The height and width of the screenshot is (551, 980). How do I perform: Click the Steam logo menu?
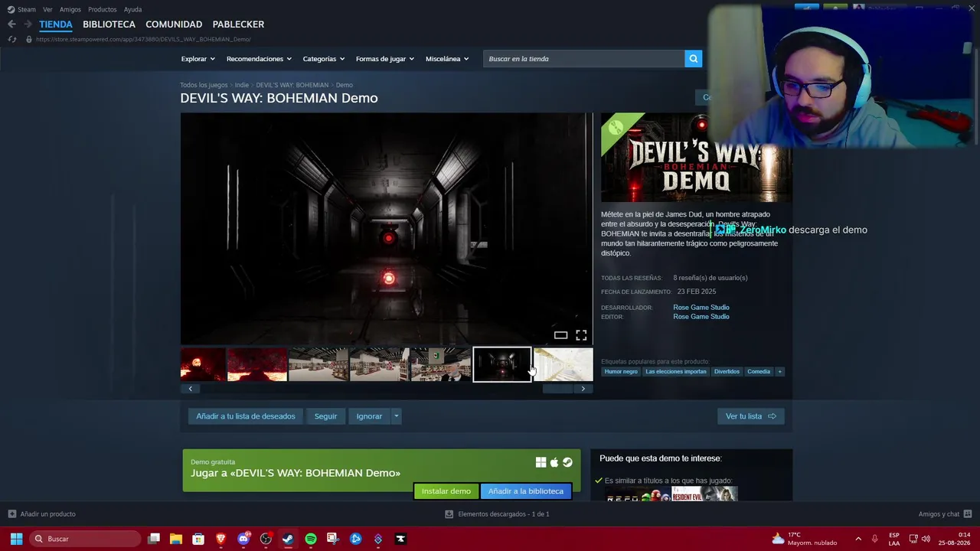click(x=21, y=9)
